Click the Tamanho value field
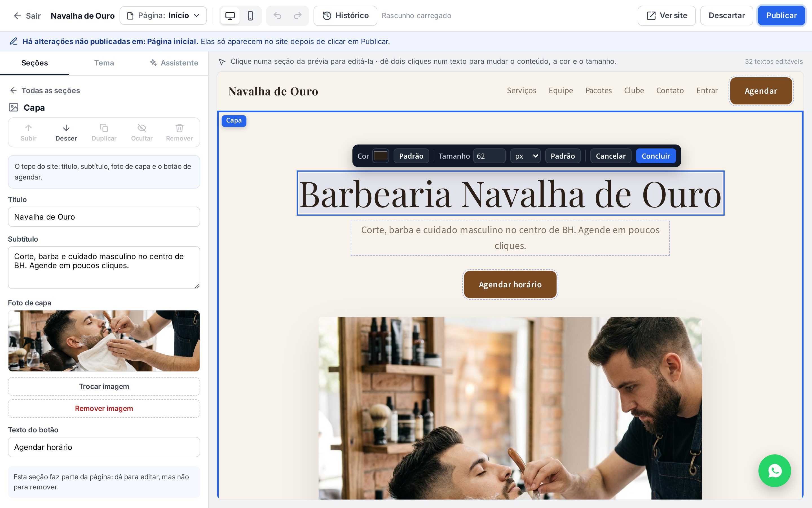The width and height of the screenshot is (812, 508). pyautogui.click(x=489, y=156)
